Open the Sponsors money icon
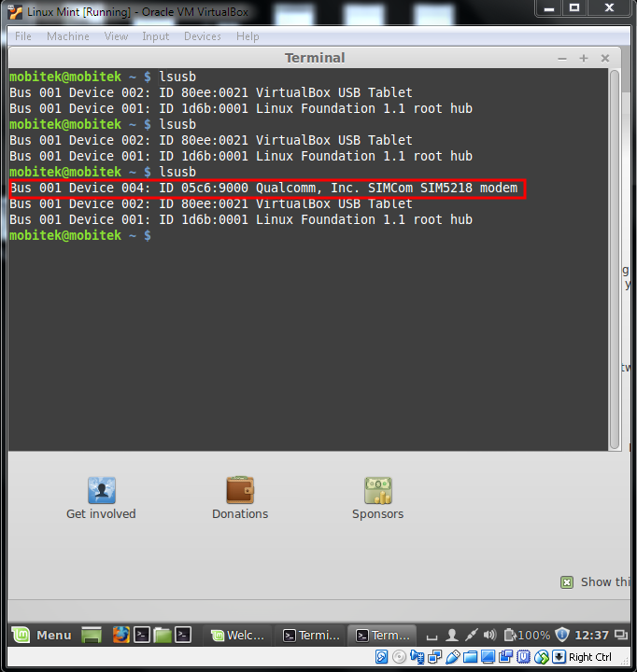 pyautogui.click(x=377, y=490)
